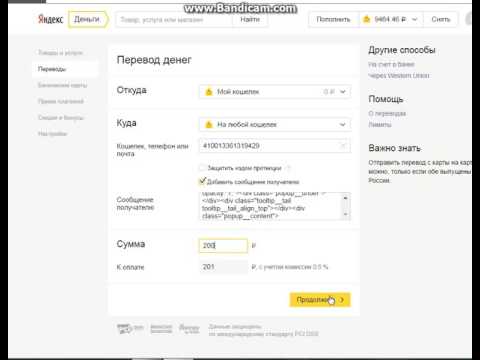Viewport: 480px width, 360px height.
Task: Open Лимиты help link
Action: 380,125
